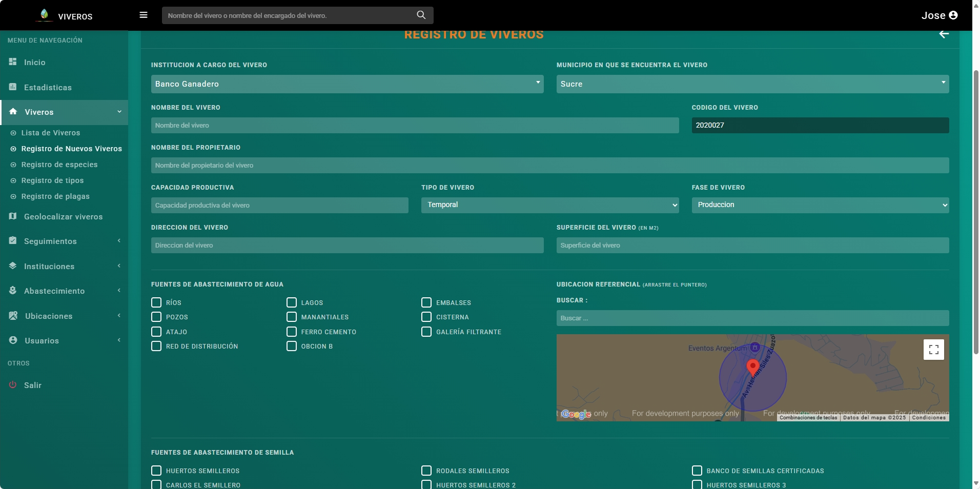
Task: Click the Salir power icon
Action: (x=13, y=385)
